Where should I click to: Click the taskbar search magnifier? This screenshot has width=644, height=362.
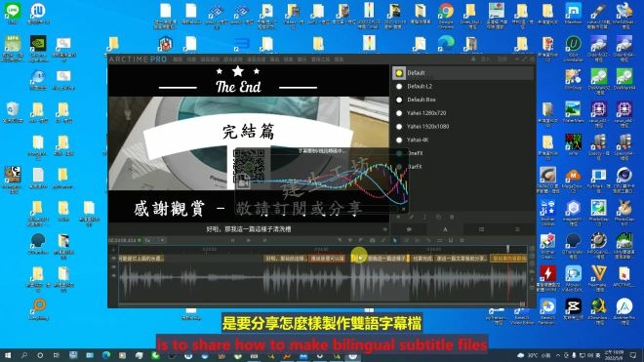click(23, 355)
